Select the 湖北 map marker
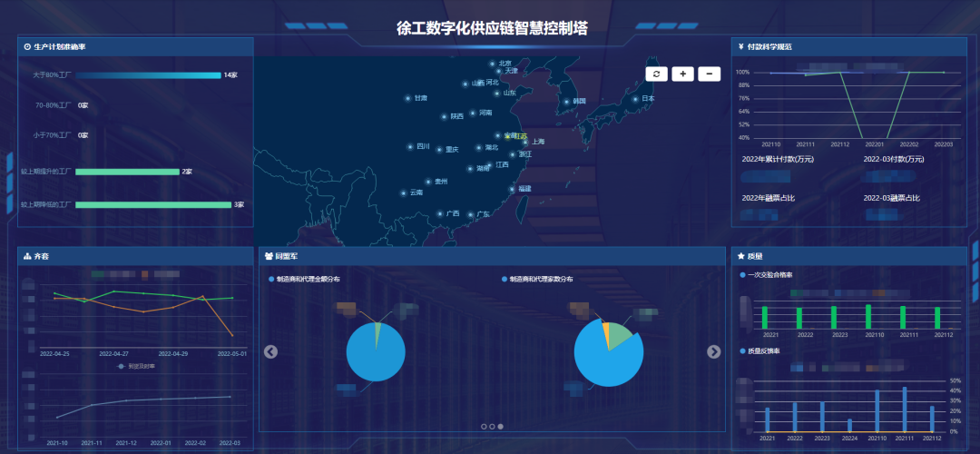Screen dimensions: 980x454 (479, 148)
